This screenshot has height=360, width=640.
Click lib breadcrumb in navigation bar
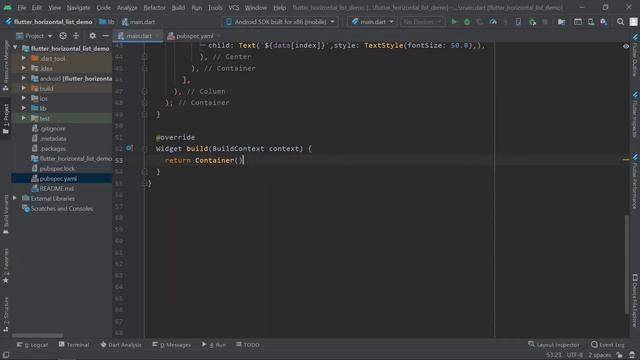(x=107, y=22)
